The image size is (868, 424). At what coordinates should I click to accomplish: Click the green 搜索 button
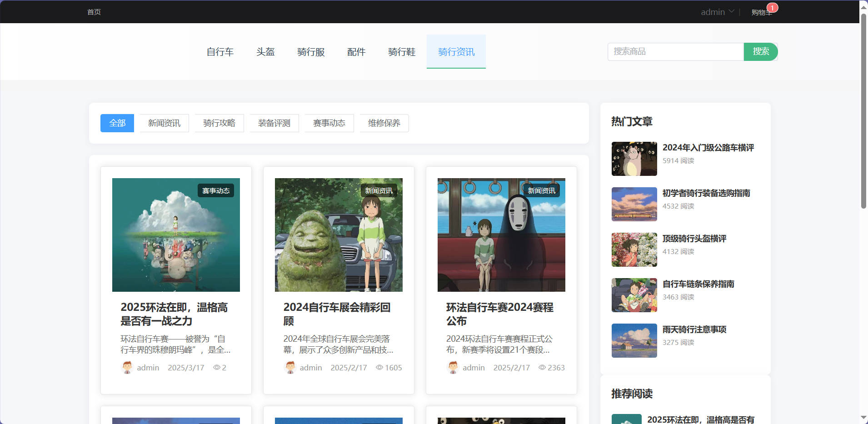(761, 51)
